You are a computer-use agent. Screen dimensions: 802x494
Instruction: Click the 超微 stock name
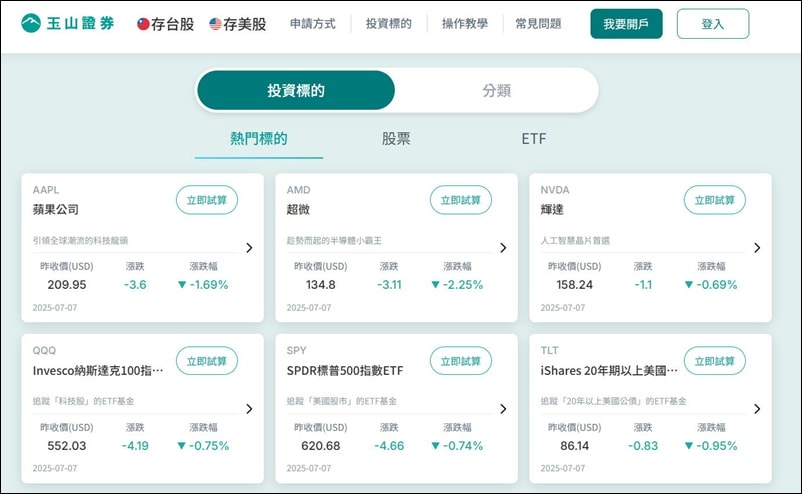tap(298, 210)
